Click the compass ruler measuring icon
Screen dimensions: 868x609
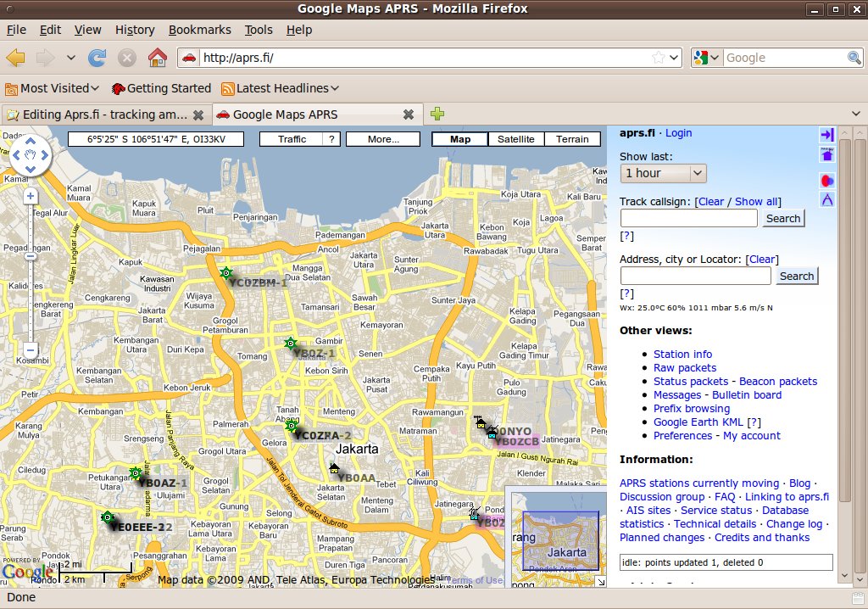pyautogui.click(x=827, y=200)
